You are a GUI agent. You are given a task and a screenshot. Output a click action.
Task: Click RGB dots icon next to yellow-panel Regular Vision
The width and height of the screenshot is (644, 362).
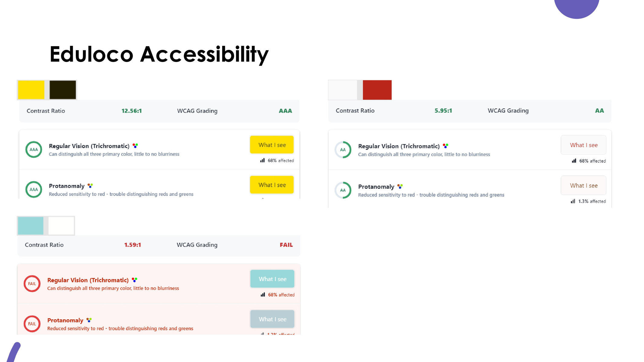[135, 146]
